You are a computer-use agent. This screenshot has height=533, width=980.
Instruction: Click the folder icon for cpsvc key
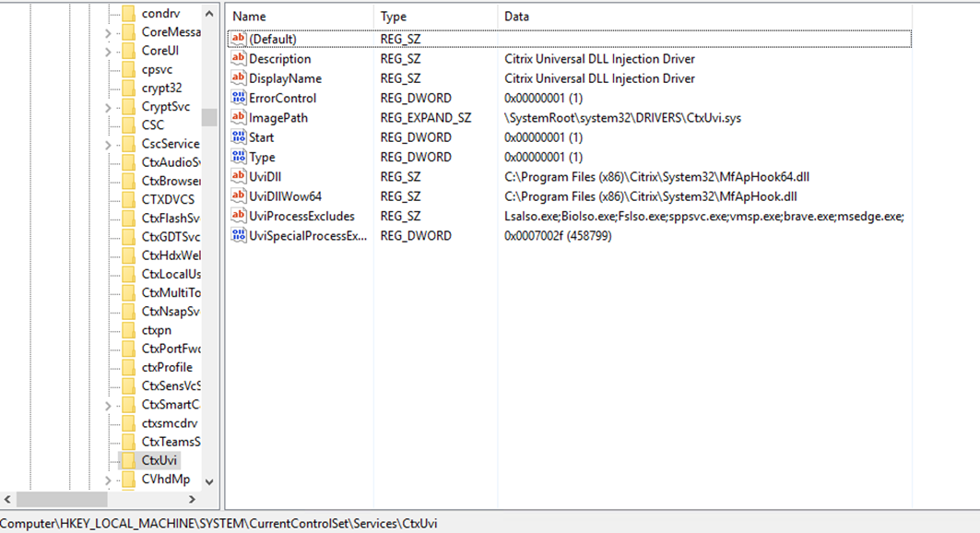click(128, 69)
